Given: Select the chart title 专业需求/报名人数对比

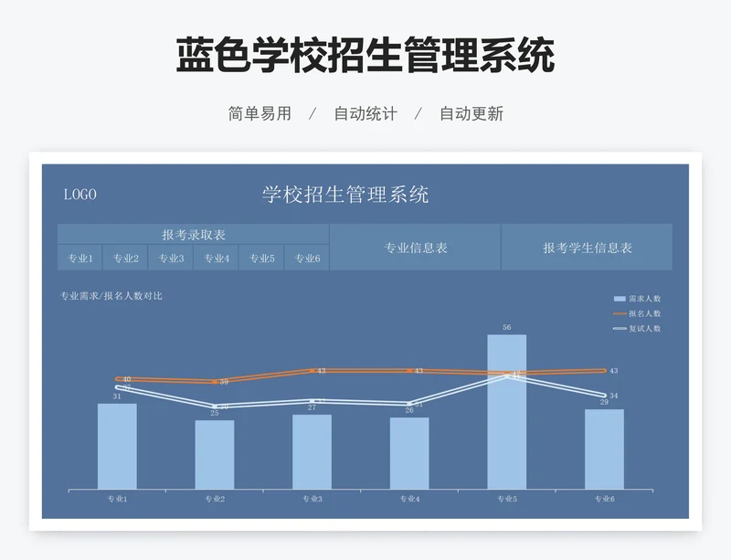Looking at the screenshot, I should coord(111,296).
